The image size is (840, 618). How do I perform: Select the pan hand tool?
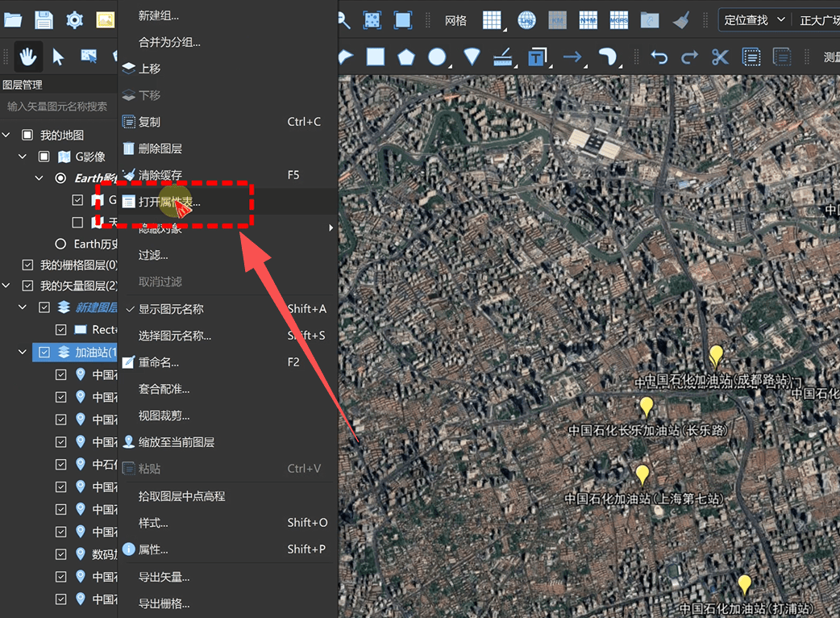click(28, 56)
